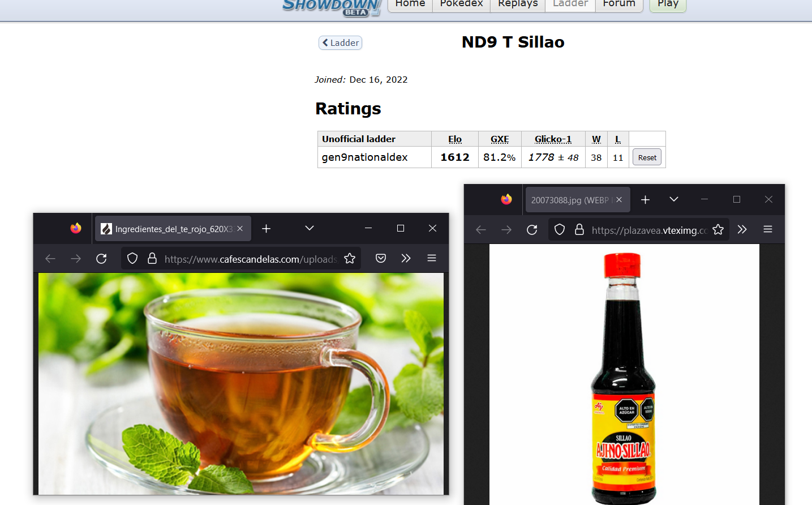Viewport: 812px width, 505px height.
Task: Click the Firefox icon in tea window
Action: coord(76,228)
